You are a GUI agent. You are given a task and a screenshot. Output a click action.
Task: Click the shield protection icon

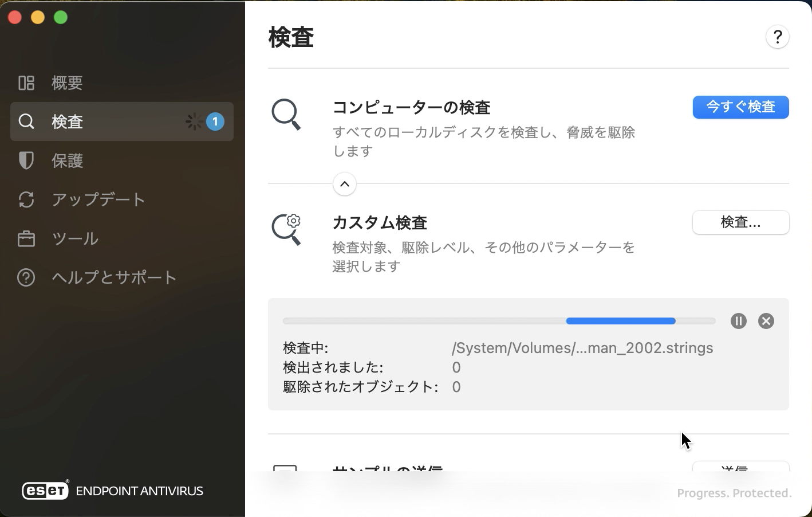point(26,160)
